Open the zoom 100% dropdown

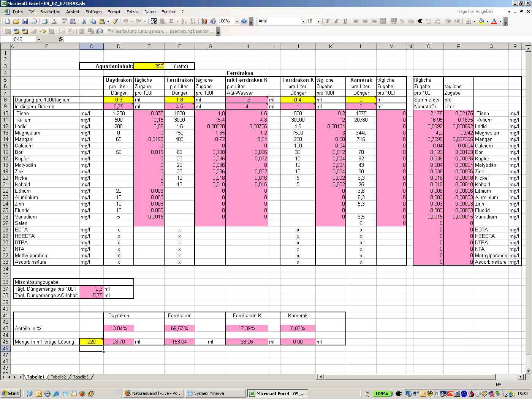click(x=237, y=21)
